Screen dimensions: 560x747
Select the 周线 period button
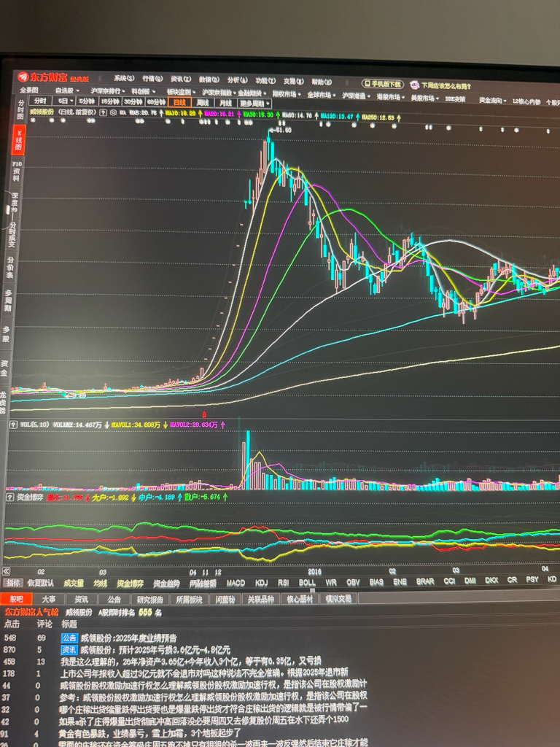[x=203, y=102]
